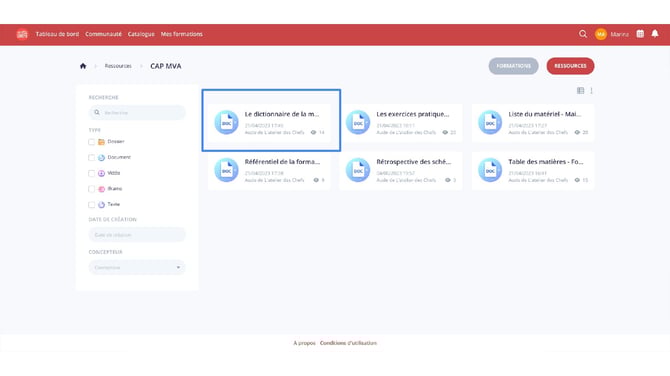Open Table des matières - Fo... title
670x376 pixels.
[x=546, y=162]
